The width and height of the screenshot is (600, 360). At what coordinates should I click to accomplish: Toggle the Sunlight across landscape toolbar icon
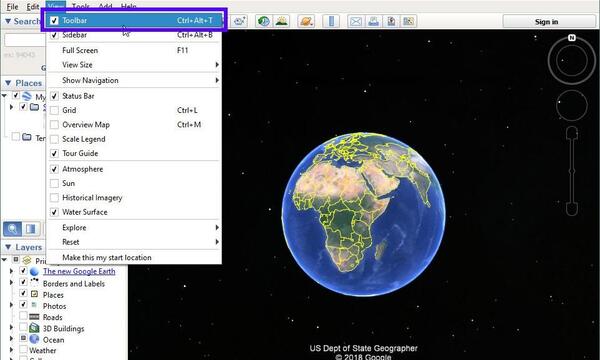coord(281,21)
